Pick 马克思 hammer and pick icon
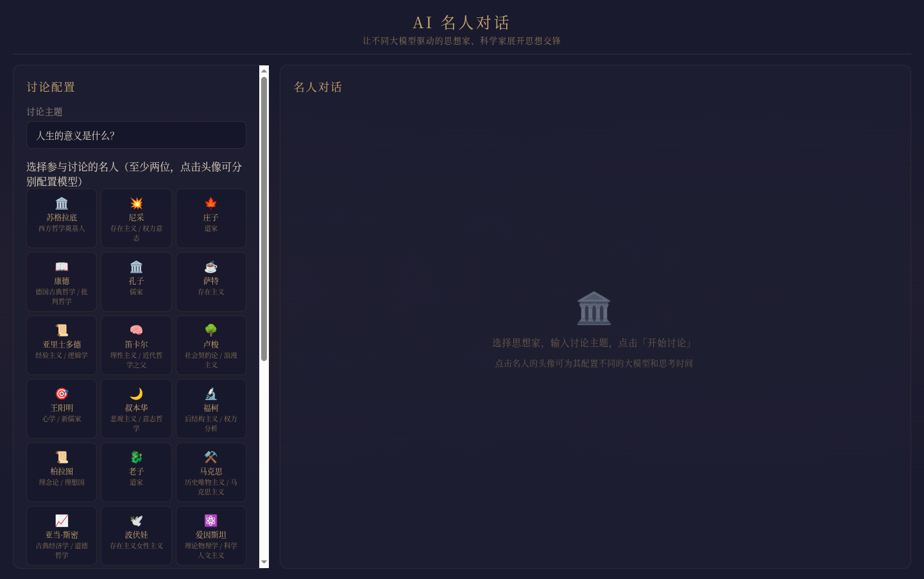 pos(211,457)
